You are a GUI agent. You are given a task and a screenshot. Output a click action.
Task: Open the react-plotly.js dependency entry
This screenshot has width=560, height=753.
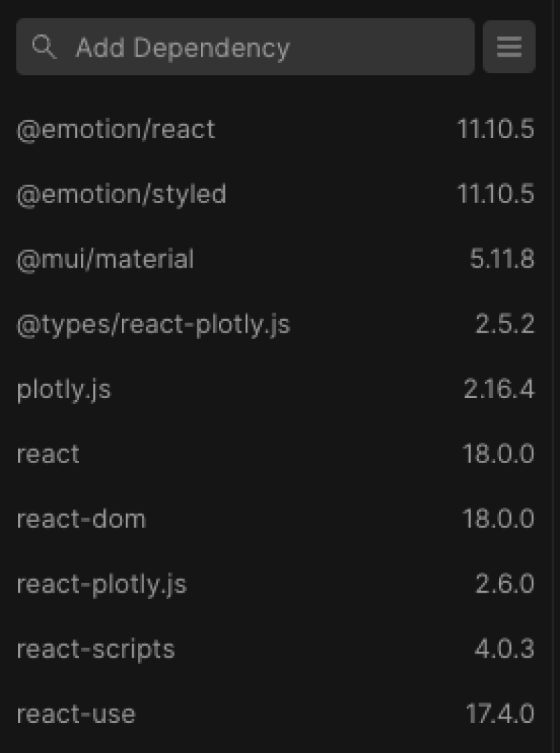pos(101,584)
